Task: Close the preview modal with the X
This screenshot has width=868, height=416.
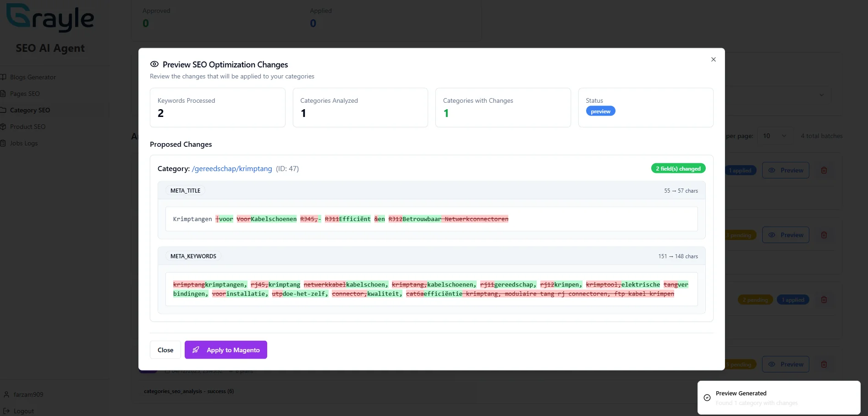Action: pyautogui.click(x=713, y=59)
